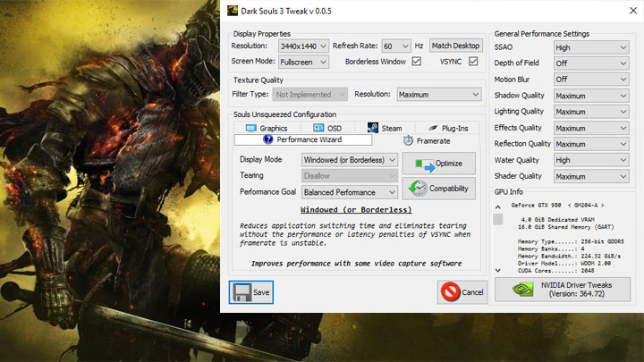Click the red Cancel icon

[450, 292]
